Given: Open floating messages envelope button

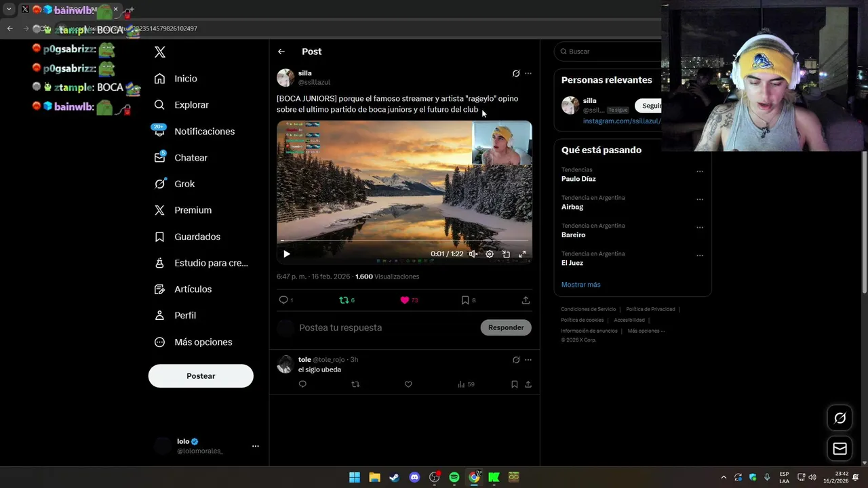Looking at the screenshot, I should tap(840, 449).
